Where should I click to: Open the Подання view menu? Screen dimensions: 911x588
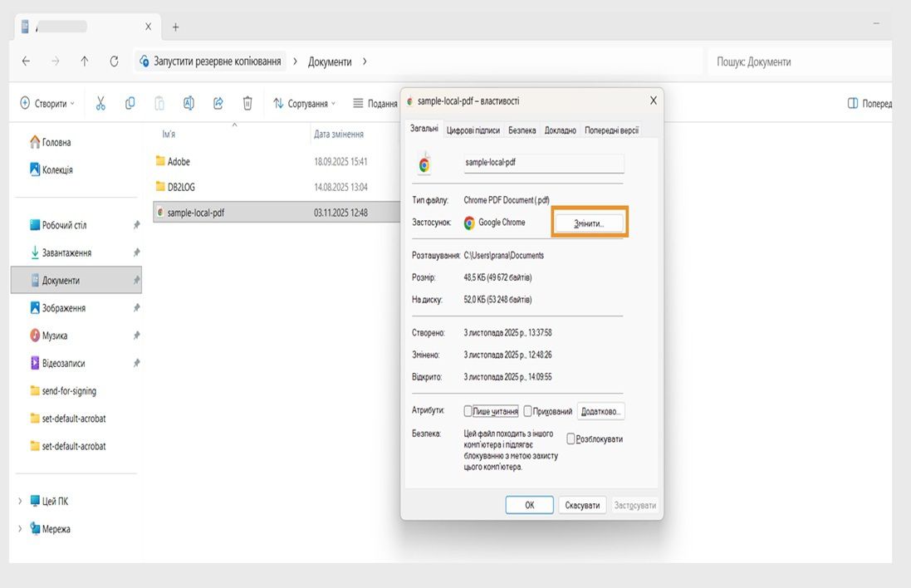click(375, 104)
